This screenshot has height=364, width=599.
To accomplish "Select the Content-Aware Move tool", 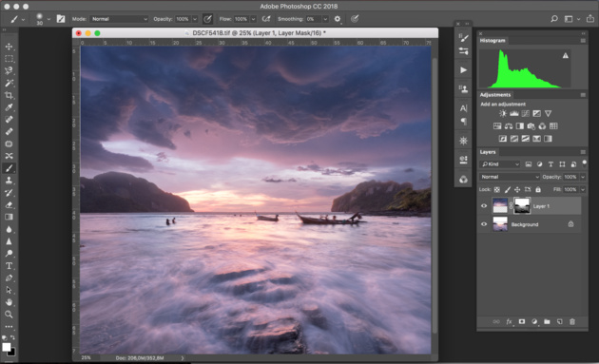I will pyautogui.click(x=9, y=156).
